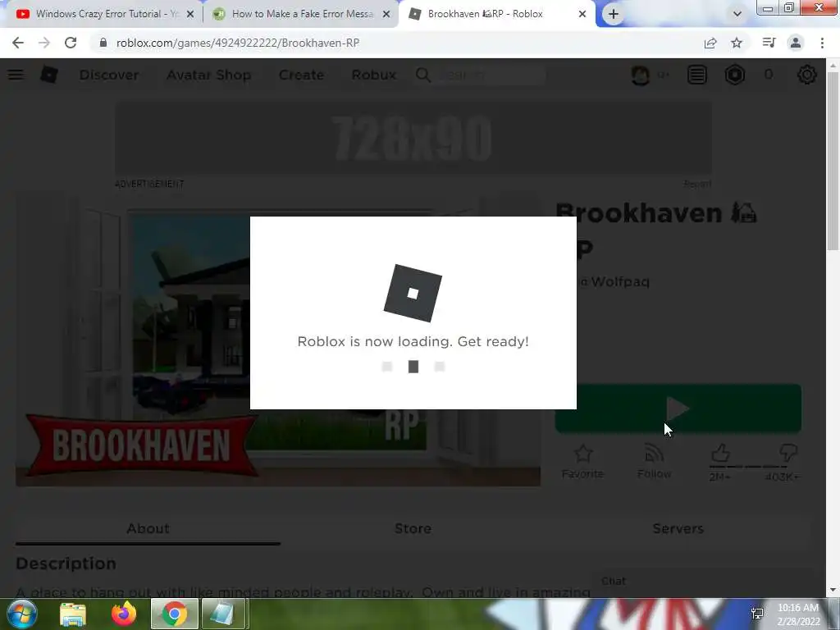Open the Discover page
This screenshot has height=630, width=840.
coord(109,75)
